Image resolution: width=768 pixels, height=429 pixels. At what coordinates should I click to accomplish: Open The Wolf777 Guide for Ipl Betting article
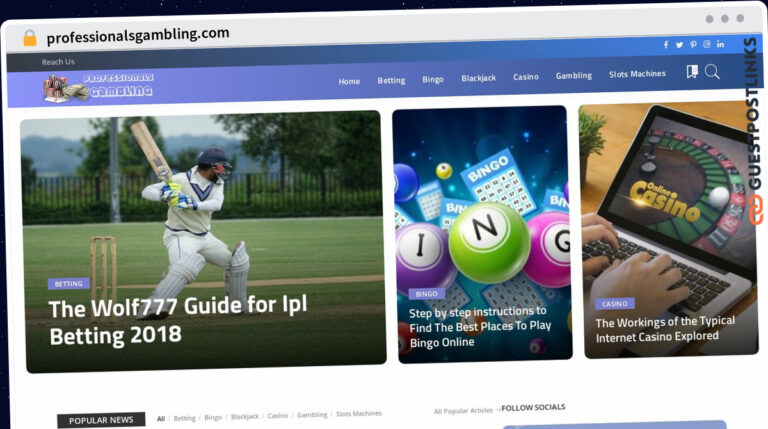178,321
